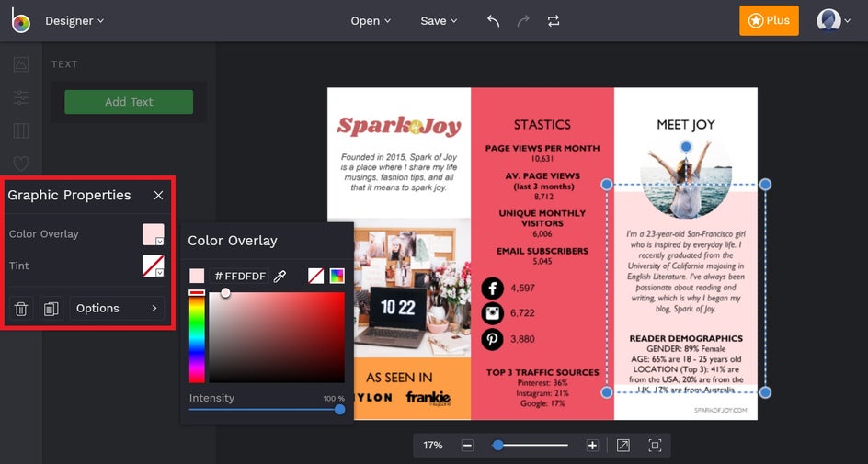868x464 pixels.
Task: Click the rainbow hue strip
Action: click(x=197, y=337)
